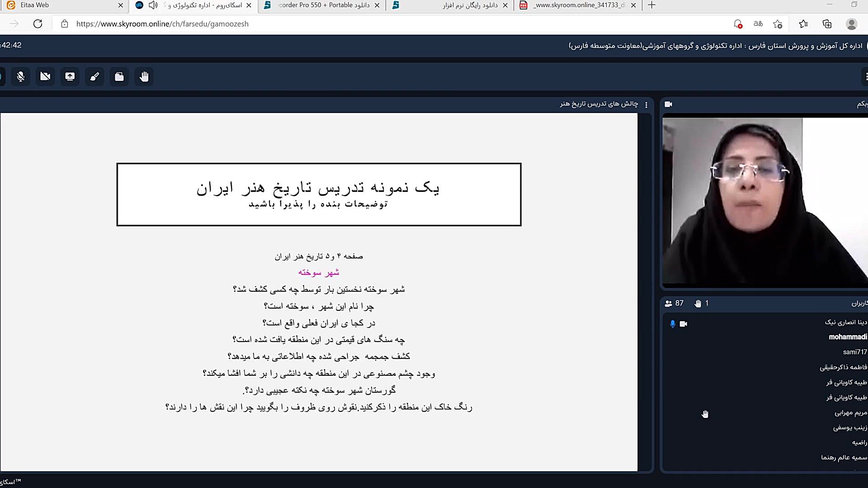
Task: Click the screen share toolbar icon
Action: tap(70, 76)
